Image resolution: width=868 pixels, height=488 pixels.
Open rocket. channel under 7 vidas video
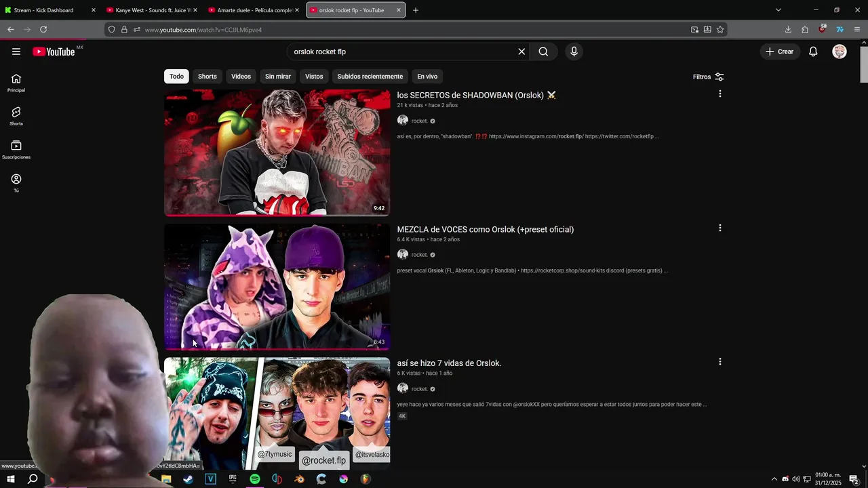(419, 389)
